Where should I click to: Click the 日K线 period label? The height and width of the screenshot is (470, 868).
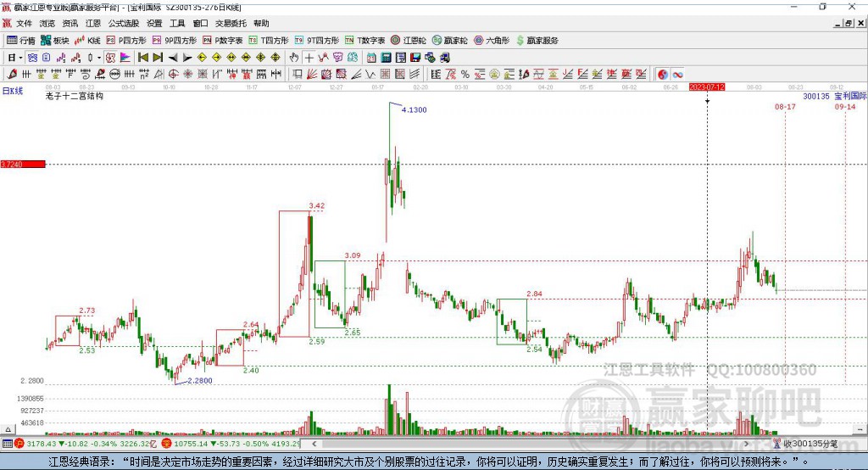point(13,91)
